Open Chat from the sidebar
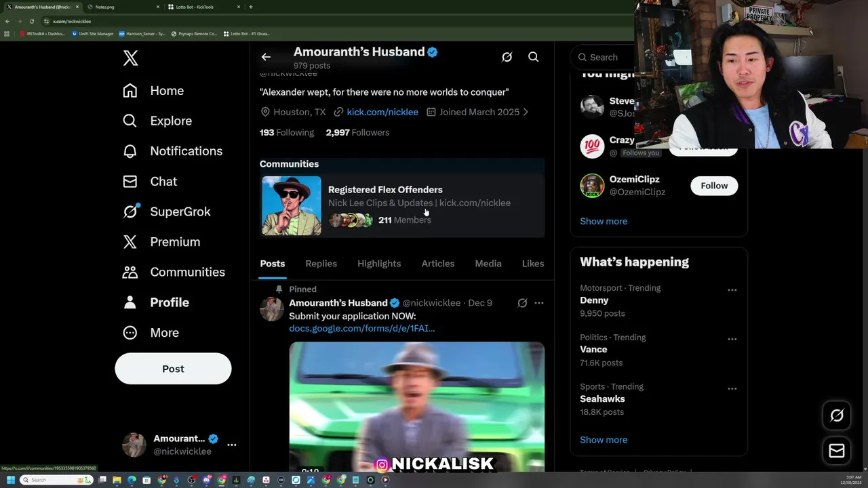The height and width of the screenshot is (488, 868). click(x=150, y=182)
